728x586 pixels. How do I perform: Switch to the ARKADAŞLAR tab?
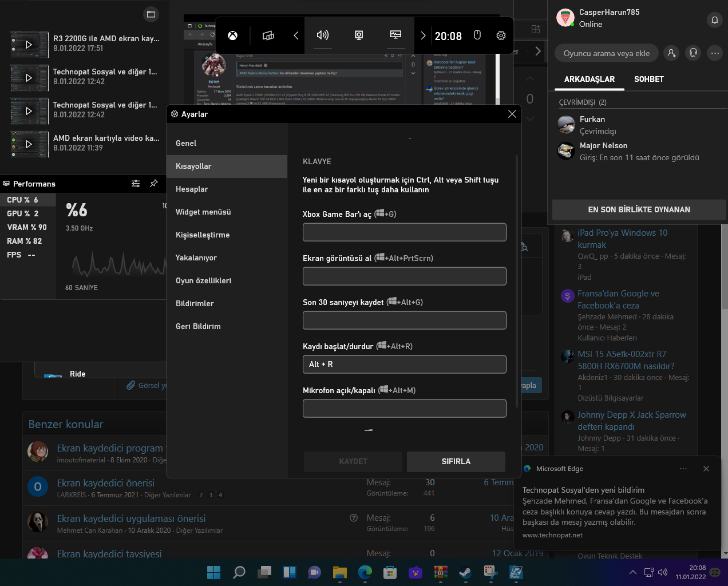[x=589, y=80]
